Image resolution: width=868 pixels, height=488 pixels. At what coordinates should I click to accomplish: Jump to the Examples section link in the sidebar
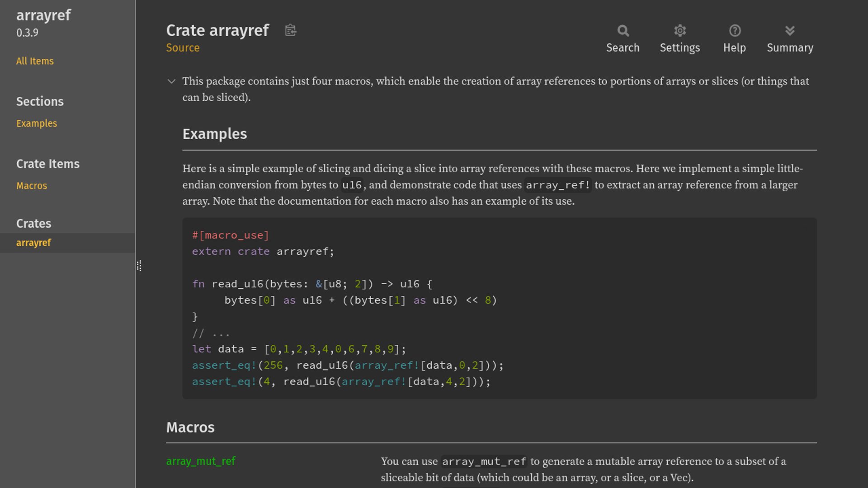pyautogui.click(x=37, y=123)
